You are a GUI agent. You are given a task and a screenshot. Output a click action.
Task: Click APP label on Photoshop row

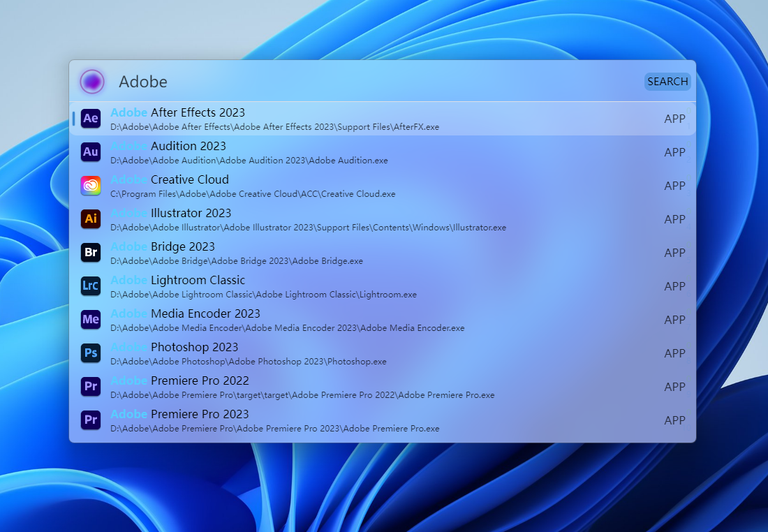[x=674, y=353]
